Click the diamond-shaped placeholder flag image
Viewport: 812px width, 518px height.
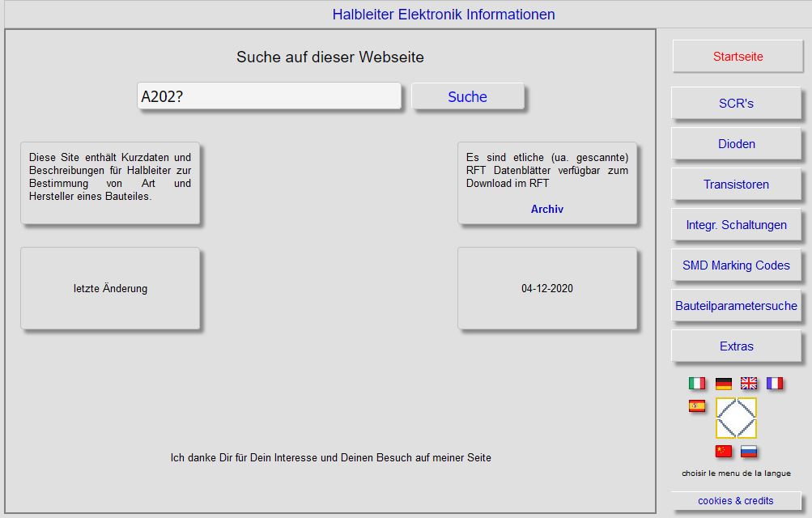click(x=736, y=418)
